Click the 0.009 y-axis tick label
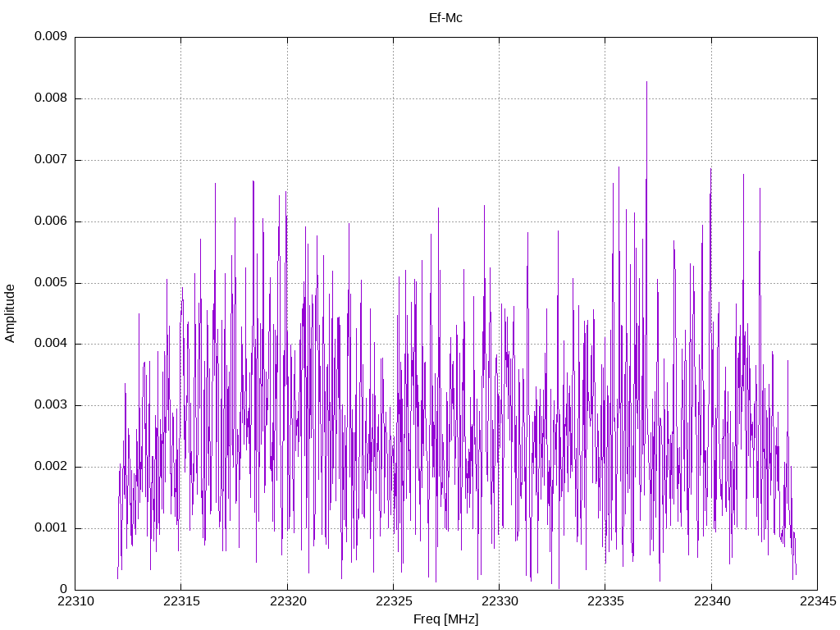The image size is (840, 630). pyautogui.click(x=51, y=36)
